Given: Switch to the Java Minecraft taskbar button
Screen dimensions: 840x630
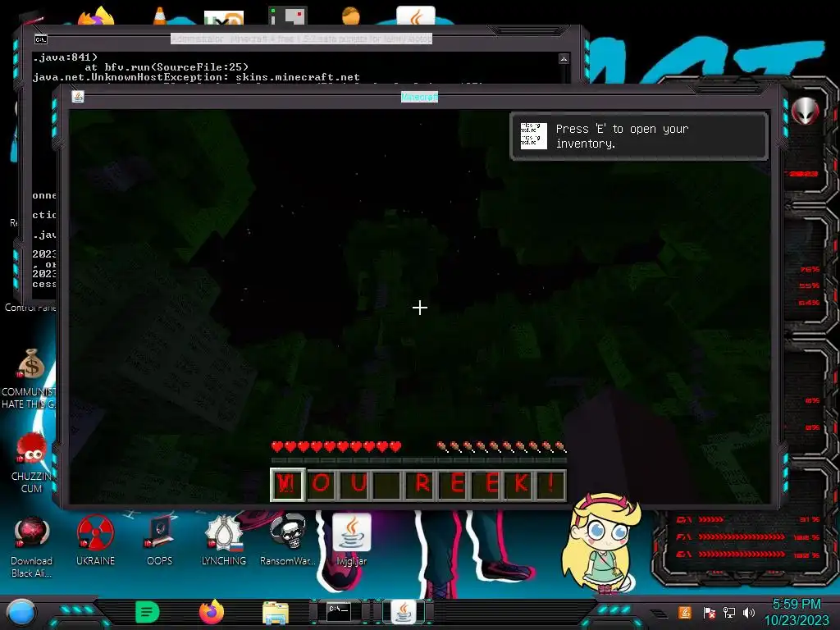Looking at the screenshot, I should [x=404, y=612].
